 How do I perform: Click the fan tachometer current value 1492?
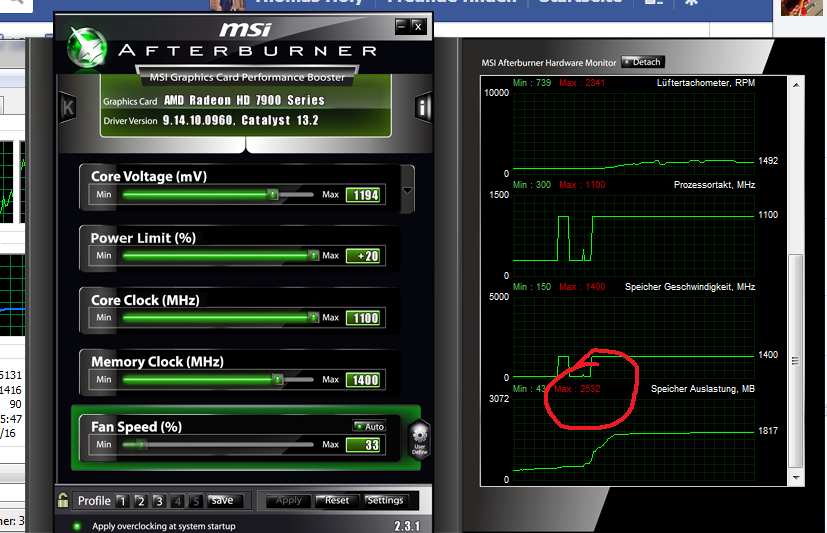click(768, 161)
